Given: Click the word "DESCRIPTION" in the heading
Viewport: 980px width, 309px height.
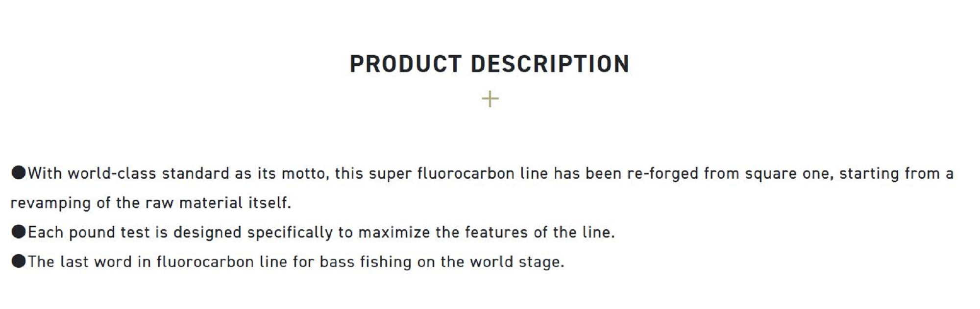Looking at the screenshot, I should pyautogui.click(x=550, y=64).
